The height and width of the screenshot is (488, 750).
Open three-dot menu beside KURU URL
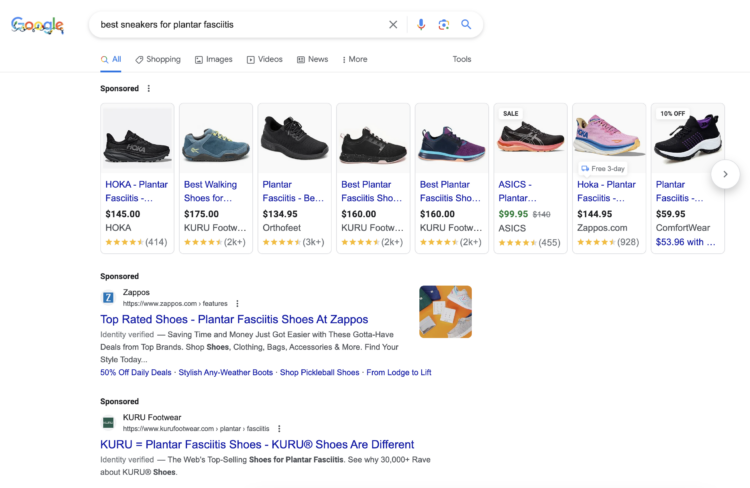pyautogui.click(x=279, y=429)
